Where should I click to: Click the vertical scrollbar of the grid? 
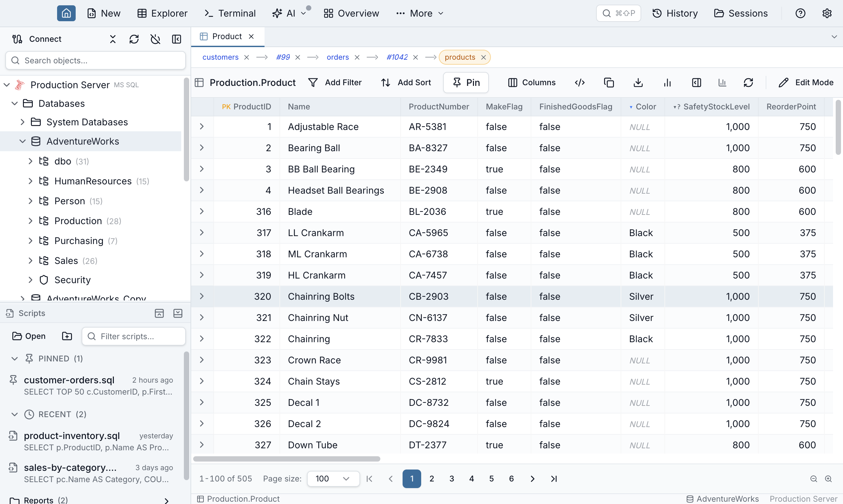tap(838, 127)
